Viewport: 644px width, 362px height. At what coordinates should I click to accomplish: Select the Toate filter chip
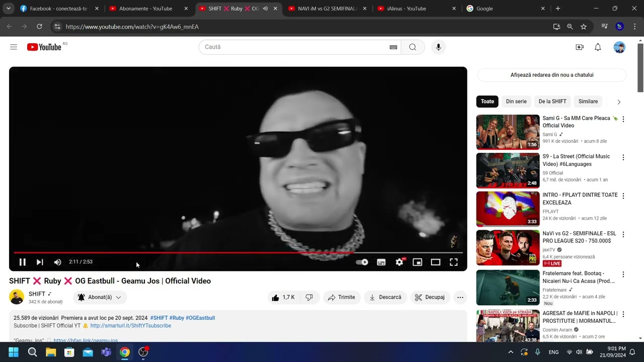[487, 102]
